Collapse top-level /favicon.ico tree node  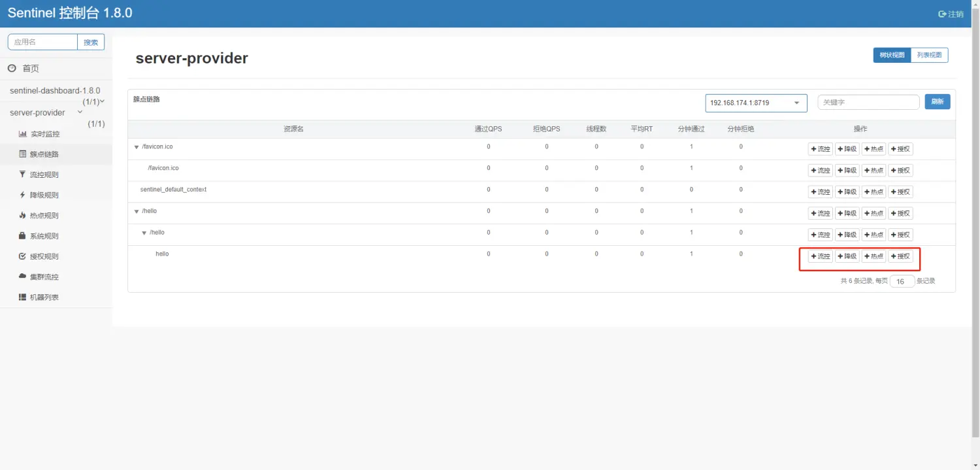point(137,147)
